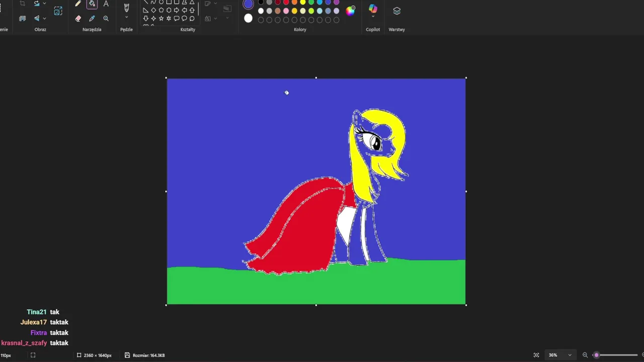The width and height of the screenshot is (644, 362).
Task: Open the Copilot button
Action: click(373, 9)
